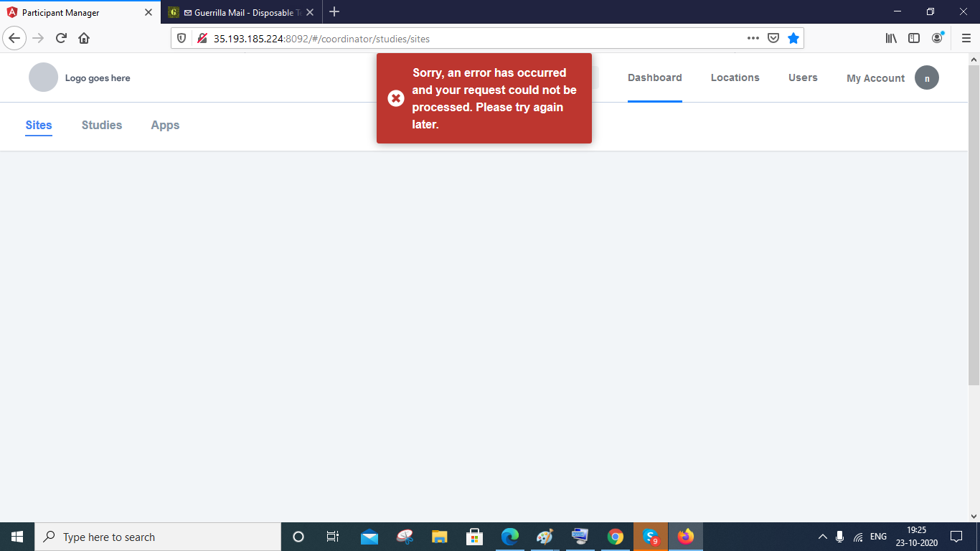980x551 pixels.
Task: Open the taskbar clock and date
Action: [x=916, y=537]
